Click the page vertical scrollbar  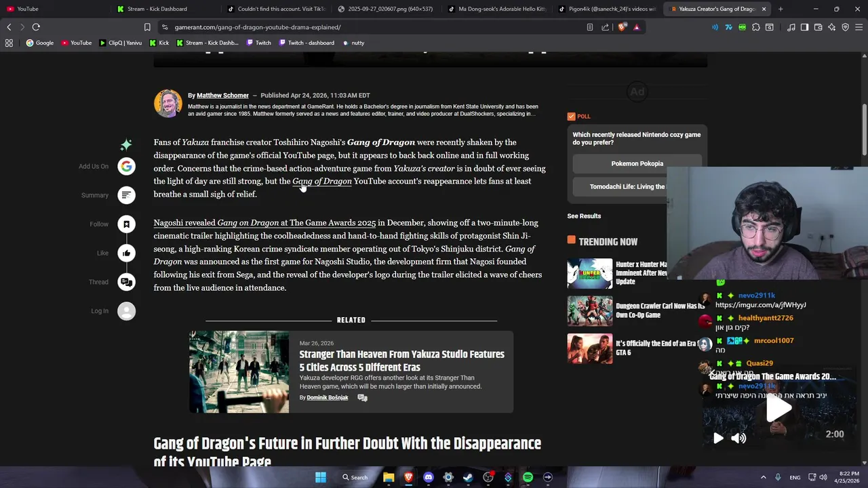coord(865,129)
